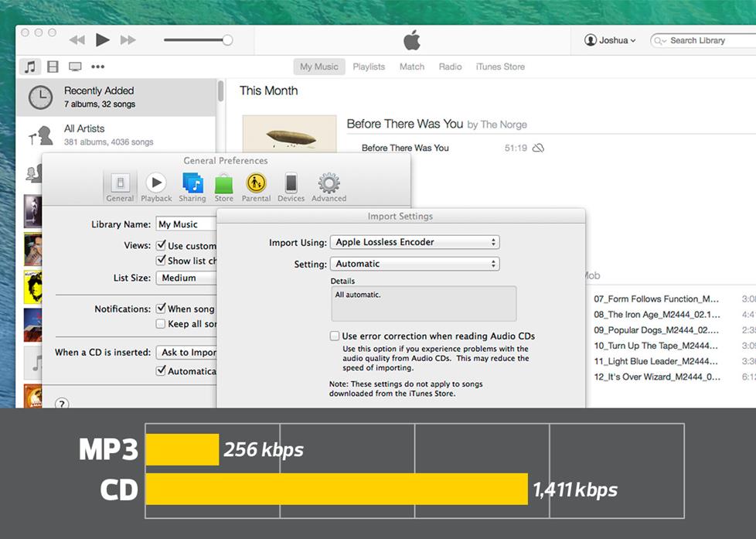Toggle the Automatically retrieve checkbox
This screenshot has height=539, width=756.
tap(161, 370)
